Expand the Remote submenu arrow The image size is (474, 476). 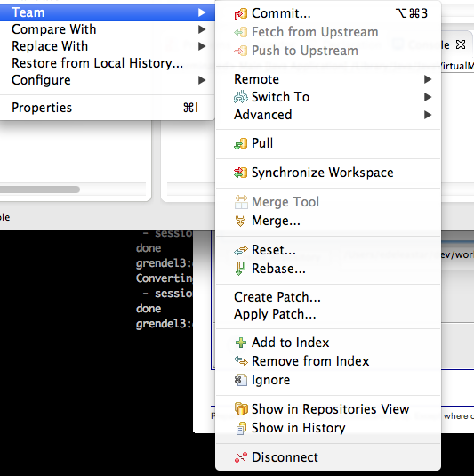[428, 79]
